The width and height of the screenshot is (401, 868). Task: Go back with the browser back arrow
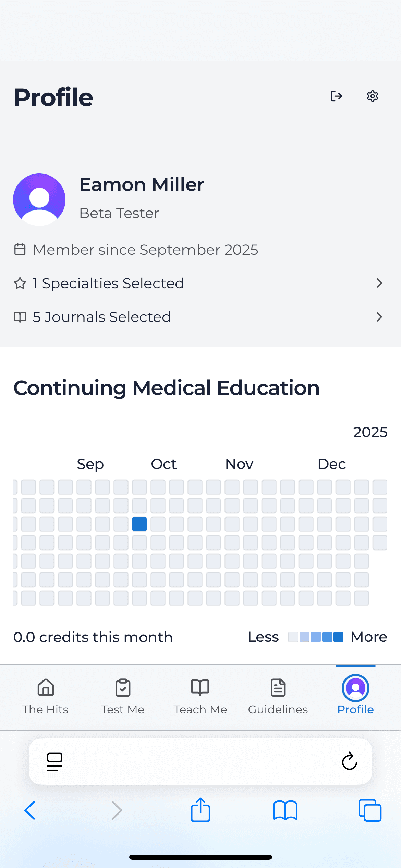point(30,810)
